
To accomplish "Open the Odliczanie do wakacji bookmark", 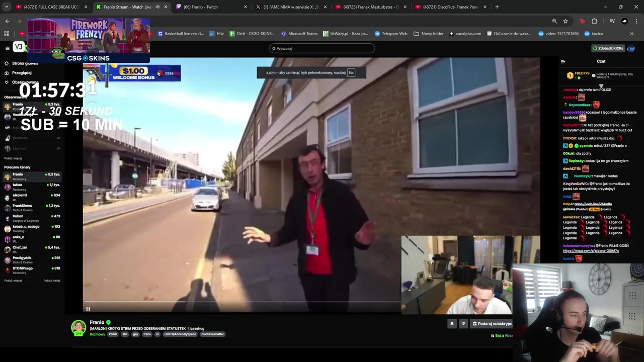I will pos(509,34).
